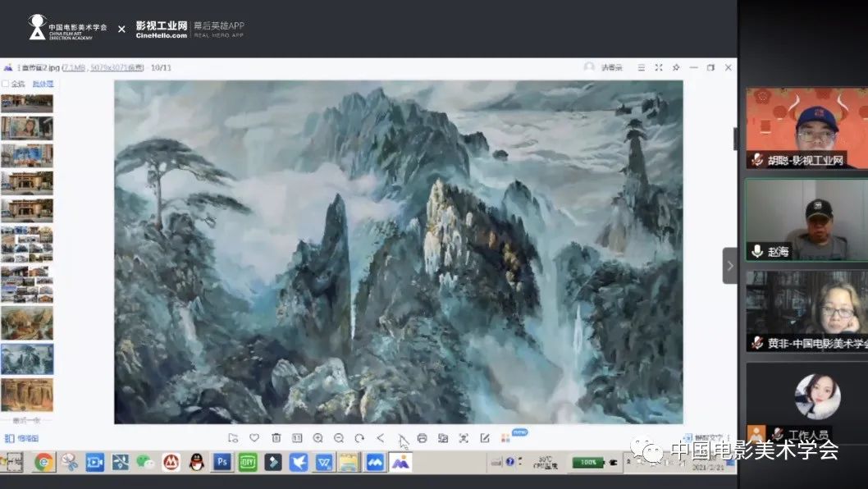Select the last orange thumbnail in sidebar
Screen dimensions: 868x489
pos(27,395)
